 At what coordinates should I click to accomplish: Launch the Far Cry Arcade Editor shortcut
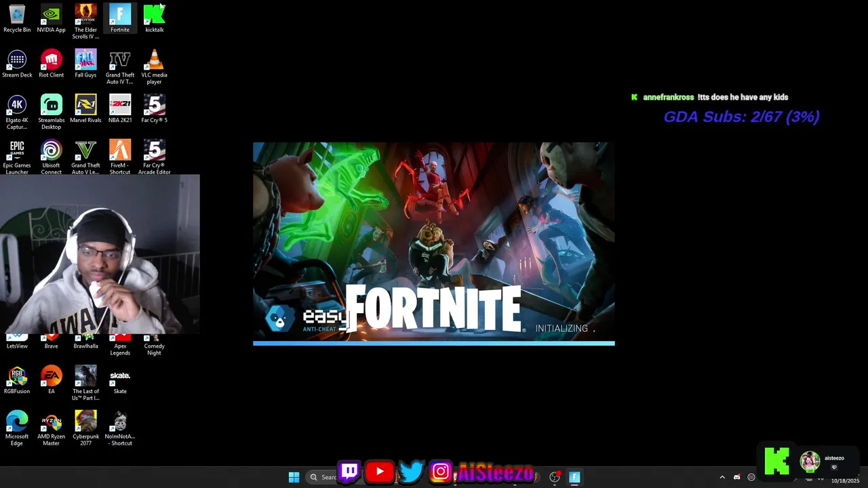[155, 157]
